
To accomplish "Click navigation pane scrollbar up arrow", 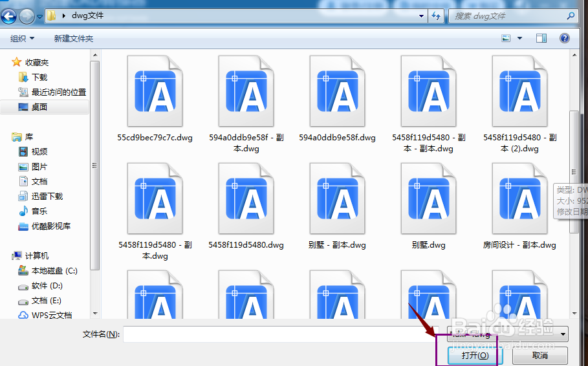I will (95, 55).
